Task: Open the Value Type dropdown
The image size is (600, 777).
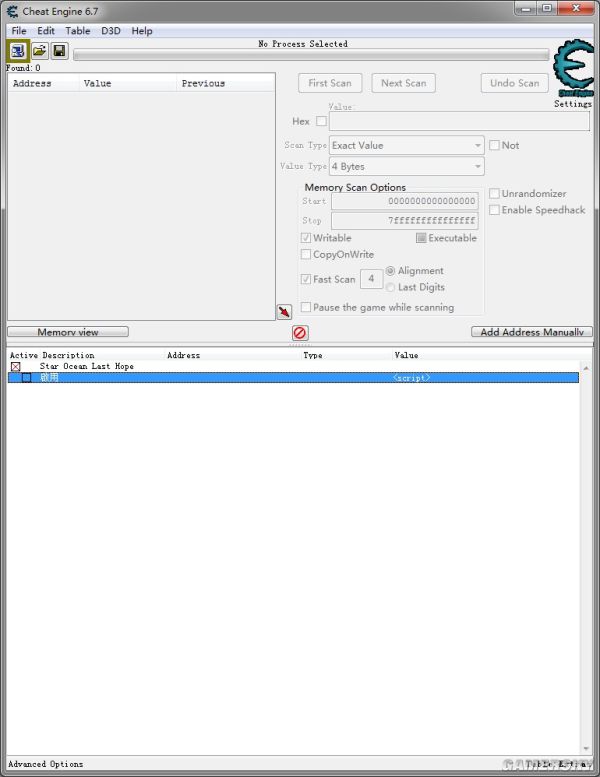Action: 407,166
